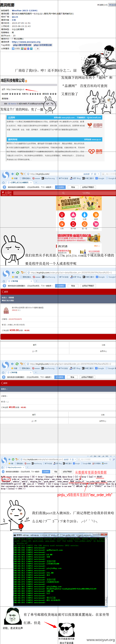Click 记住密码 in the homepage browser password bar
Screen dimensions: 116x644
[x=60, y=187]
